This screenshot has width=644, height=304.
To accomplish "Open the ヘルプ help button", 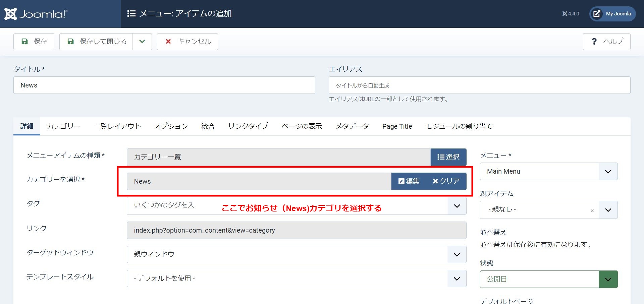I will 606,42.
